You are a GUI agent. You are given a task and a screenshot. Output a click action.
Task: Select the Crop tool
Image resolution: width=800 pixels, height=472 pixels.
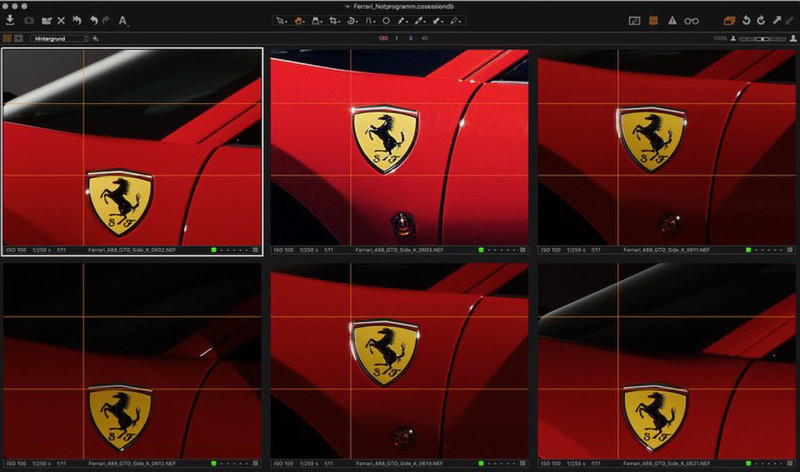(333, 21)
